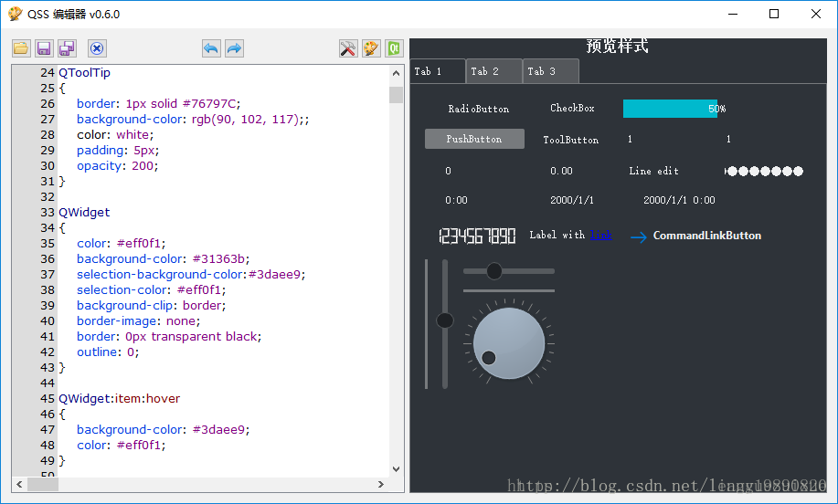Click the CommandLinkButton

pos(696,236)
